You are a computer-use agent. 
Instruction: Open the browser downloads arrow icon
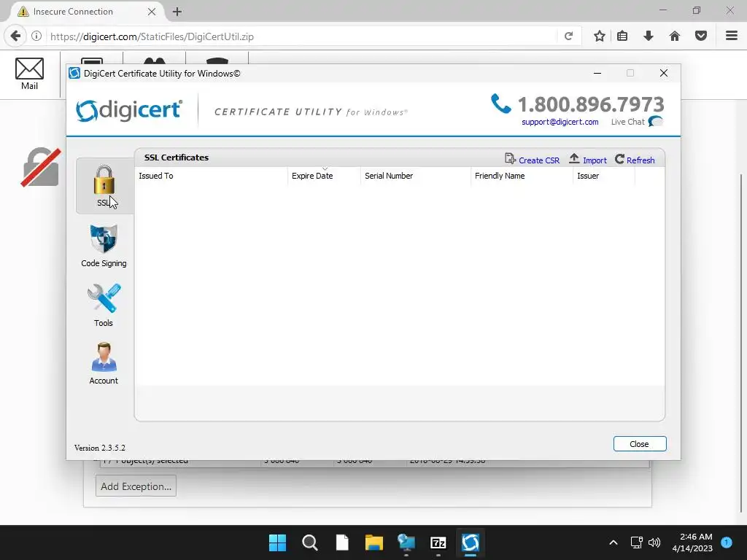click(649, 36)
